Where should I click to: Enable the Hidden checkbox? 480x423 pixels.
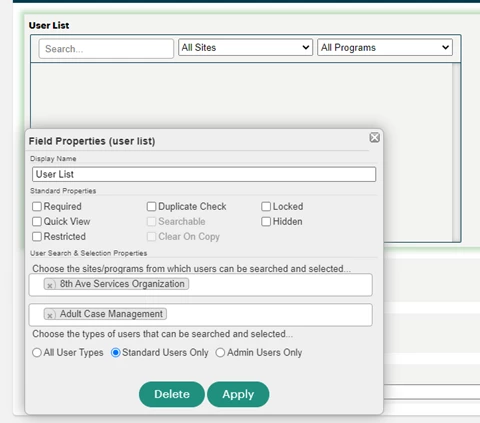[266, 222]
